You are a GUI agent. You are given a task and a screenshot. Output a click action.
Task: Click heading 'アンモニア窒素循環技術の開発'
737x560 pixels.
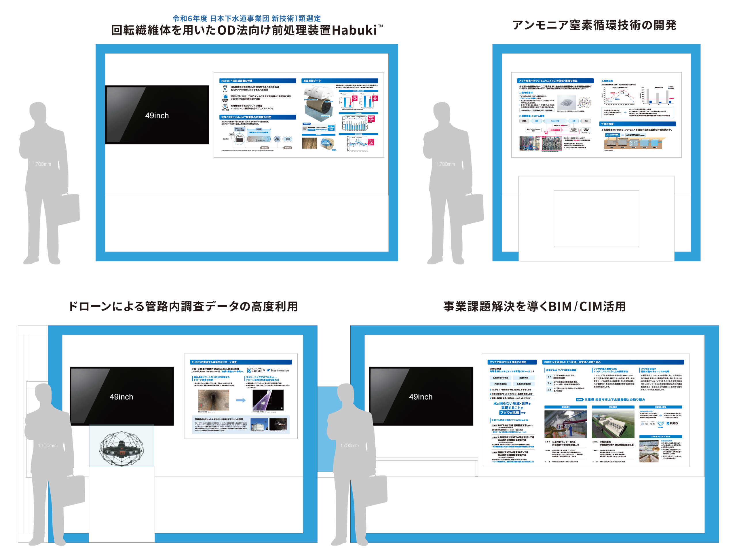tap(594, 25)
